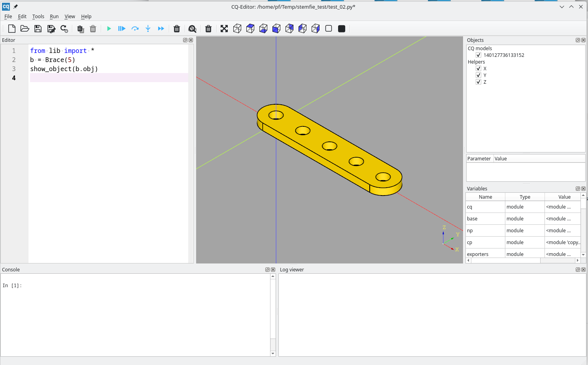The height and width of the screenshot is (365, 588).
Task: Open a file with the folder icon
Action: [x=25, y=28]
